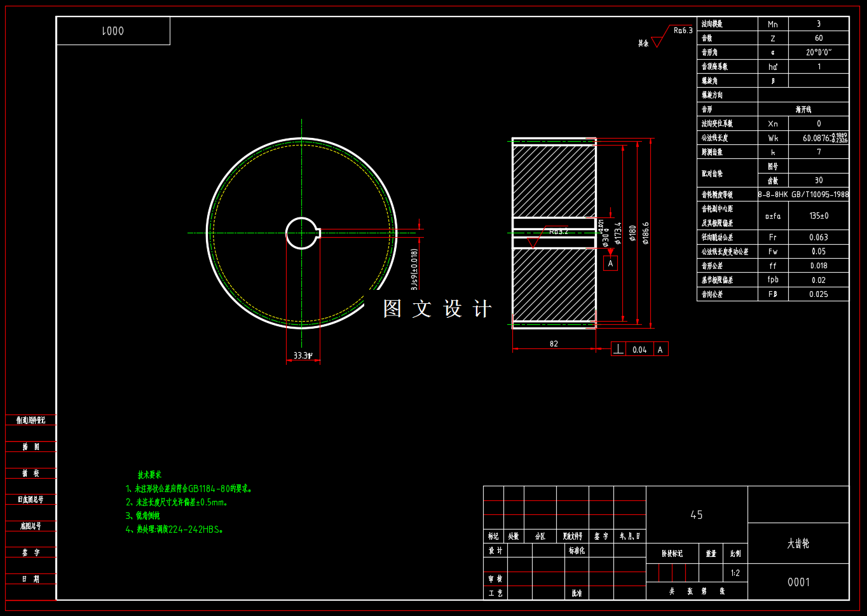Select the span length value "60.0876"

tap(816, 138)
